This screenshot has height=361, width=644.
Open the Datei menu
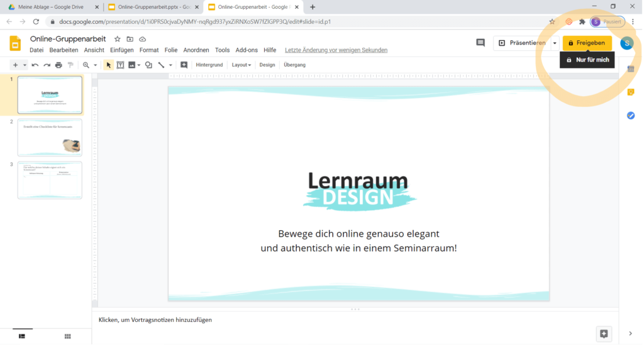pos(36,50)
